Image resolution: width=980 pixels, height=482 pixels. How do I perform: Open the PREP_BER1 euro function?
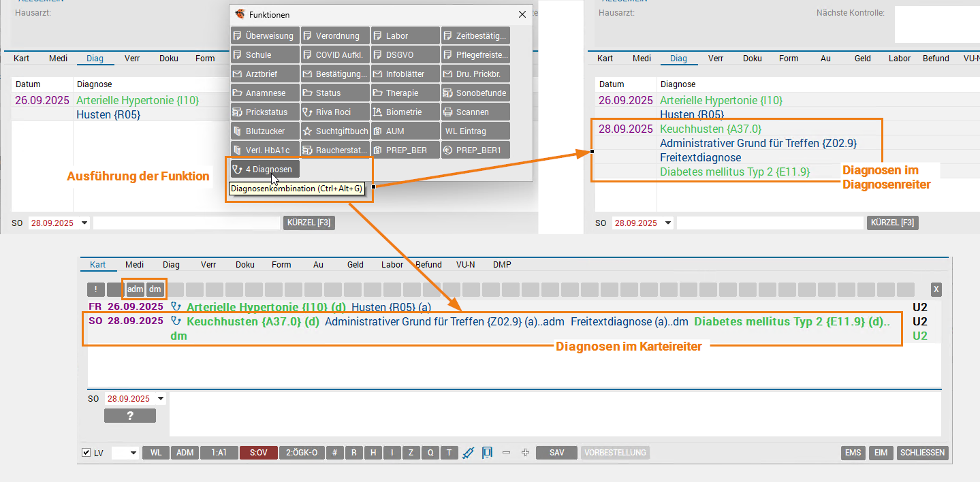(475, 150)
